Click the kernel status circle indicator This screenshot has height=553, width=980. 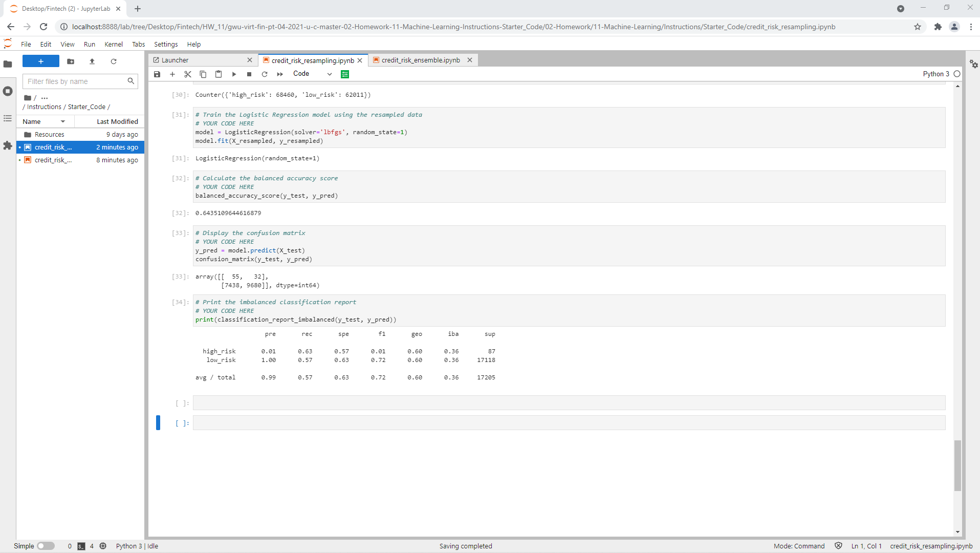[957, 74]
